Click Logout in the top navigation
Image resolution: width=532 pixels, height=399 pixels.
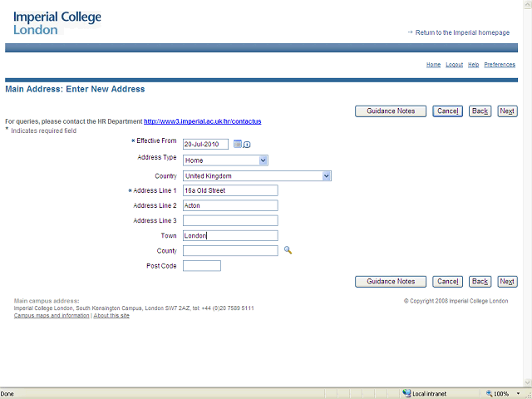[454, 65]
